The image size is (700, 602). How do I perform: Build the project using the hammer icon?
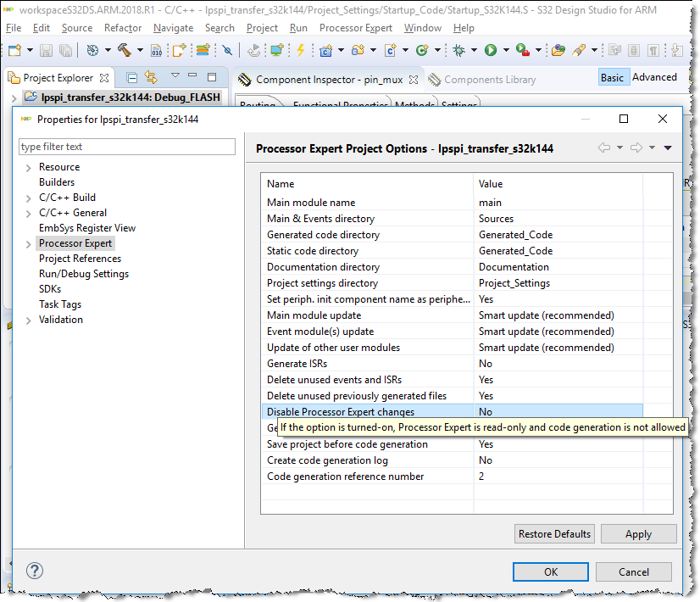coord(125,51)
